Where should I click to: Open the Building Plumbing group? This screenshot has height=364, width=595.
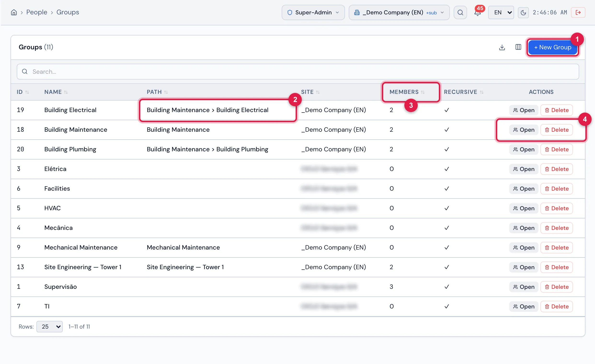click(x=524, y=149)
